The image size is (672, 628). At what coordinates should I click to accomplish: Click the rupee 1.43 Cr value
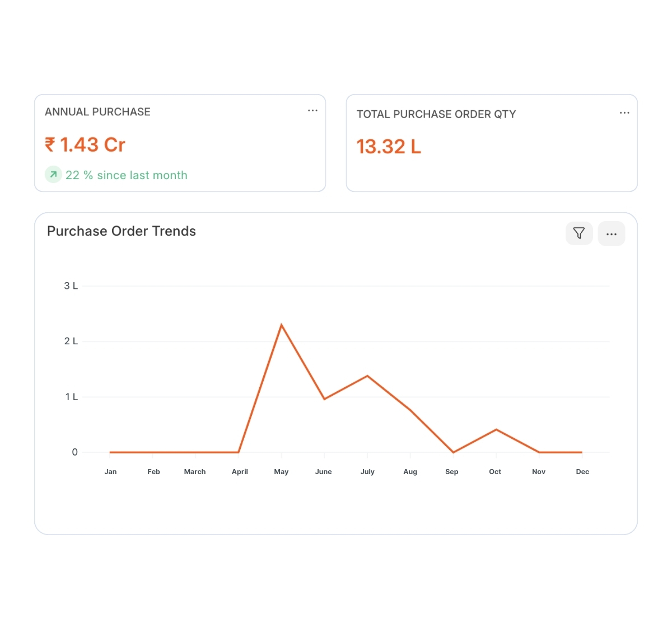click(x=85, y=145)
